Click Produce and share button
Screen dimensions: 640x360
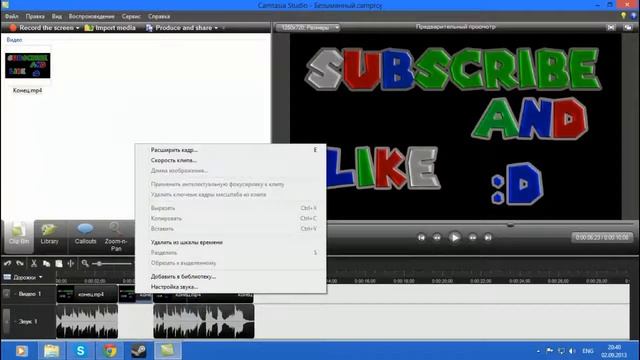[x=179, y=28]
